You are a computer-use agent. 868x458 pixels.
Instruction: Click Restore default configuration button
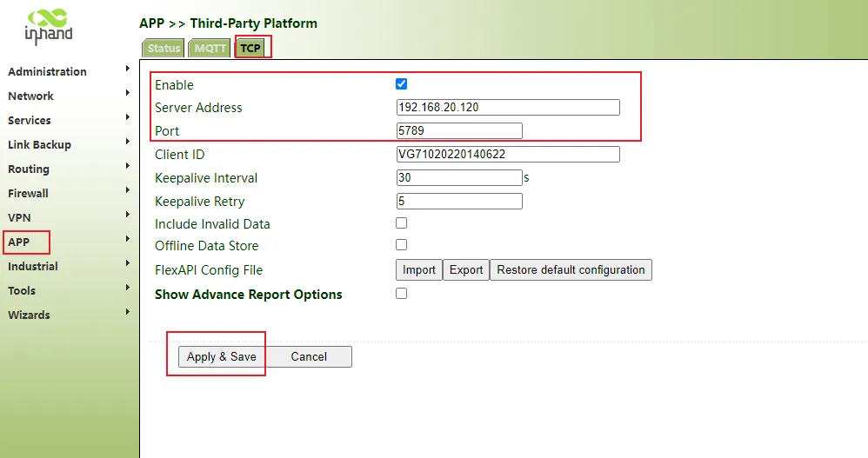pyautogui.click(x=571, y=270)
